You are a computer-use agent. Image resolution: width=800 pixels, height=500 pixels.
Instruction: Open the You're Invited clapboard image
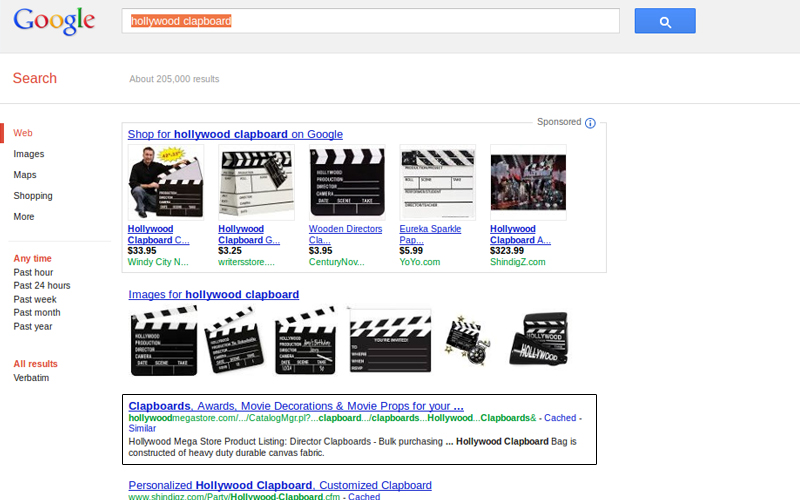coord(390,340)
